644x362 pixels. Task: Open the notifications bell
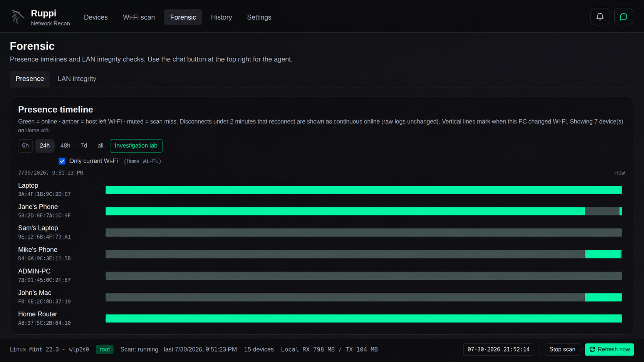[x=600, y=17]
